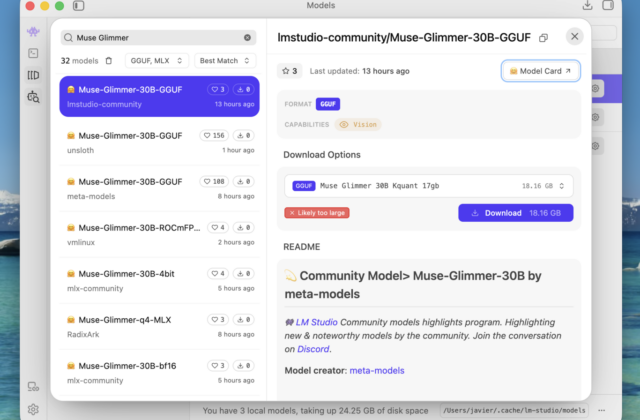Select RadixArk Muse-Glimmer-q4-MLX result
This screenshot has width=640, height=420.
click(159, 327)
